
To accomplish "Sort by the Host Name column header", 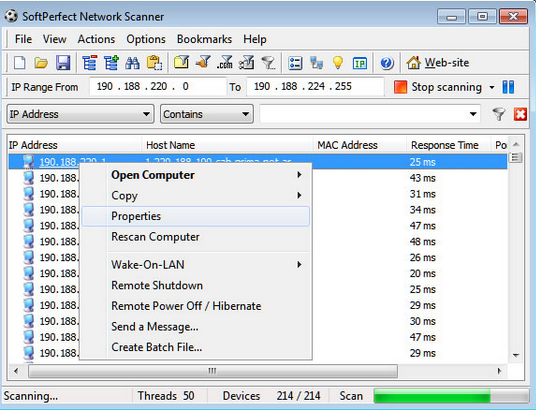I will click(228, 145).
